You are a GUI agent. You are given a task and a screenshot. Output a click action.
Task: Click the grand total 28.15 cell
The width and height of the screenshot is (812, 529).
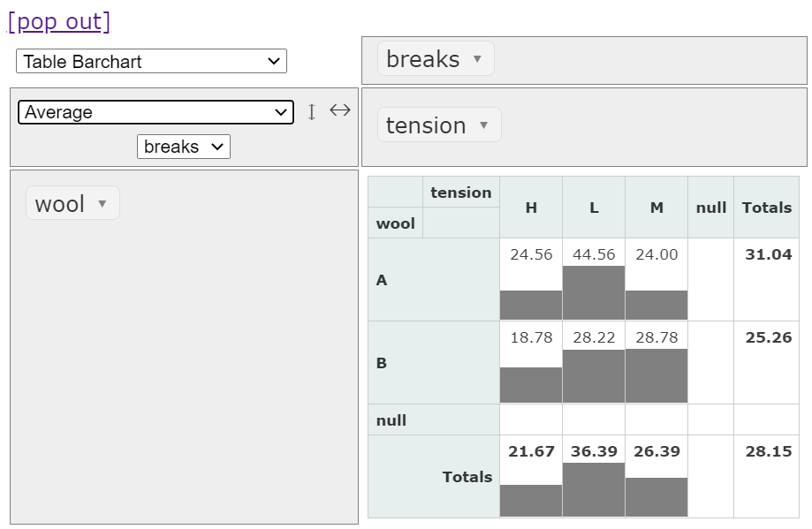pyautogui.click(x=766, y=451)
